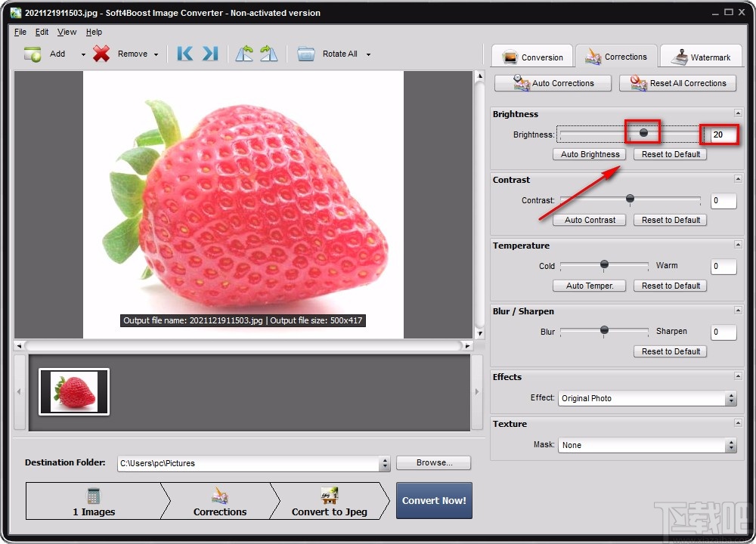This screenshot has width=756, height=544.
Task: Rotate image right icon
Action: pyautogui.click(x=268, y=54)
